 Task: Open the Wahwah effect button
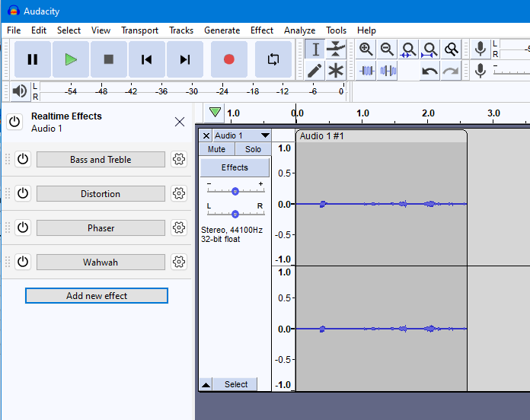[101, 262]
